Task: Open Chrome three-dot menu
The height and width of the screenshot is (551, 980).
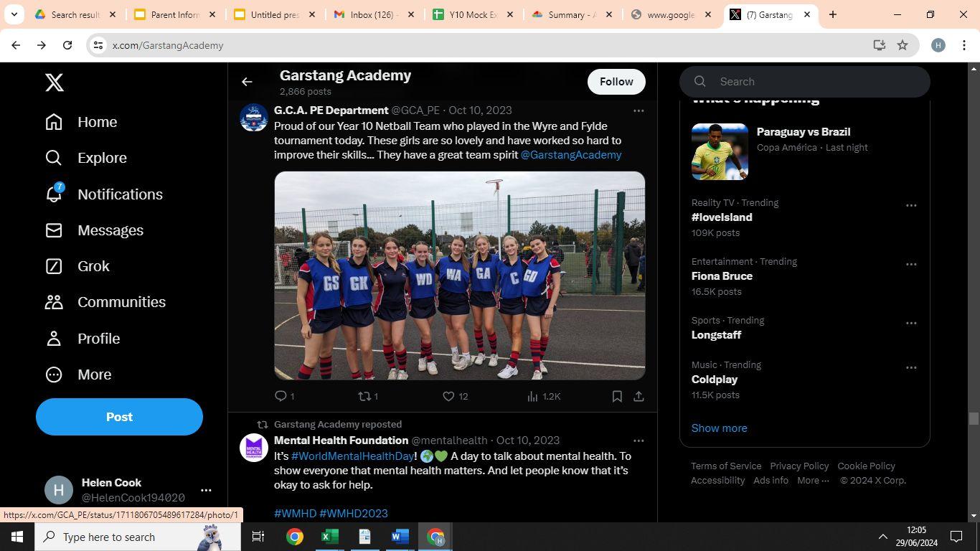Action: pyautogui.click(x=964, y=45)
